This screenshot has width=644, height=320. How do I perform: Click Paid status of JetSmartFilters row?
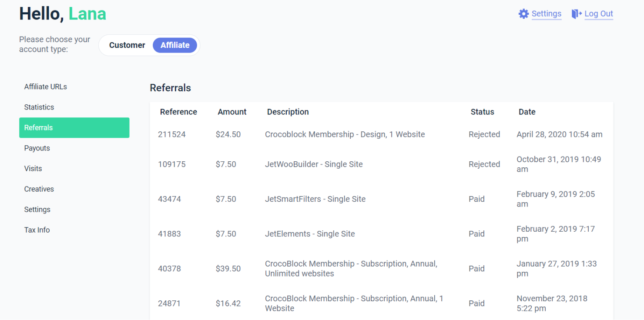click(x=476, y=199)
